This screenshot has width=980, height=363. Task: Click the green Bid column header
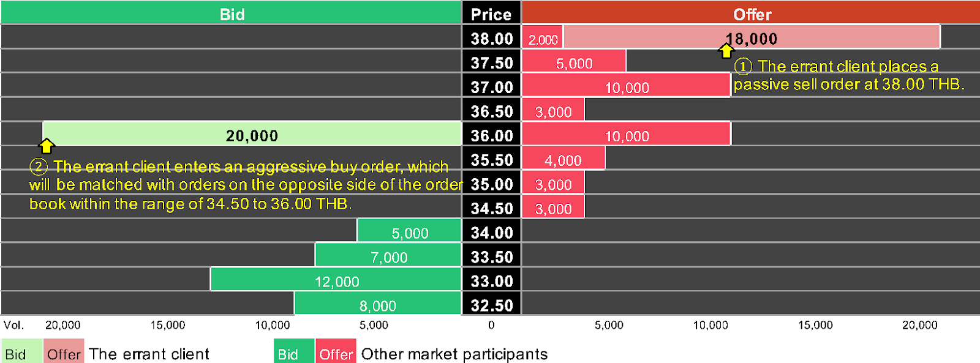232,13
